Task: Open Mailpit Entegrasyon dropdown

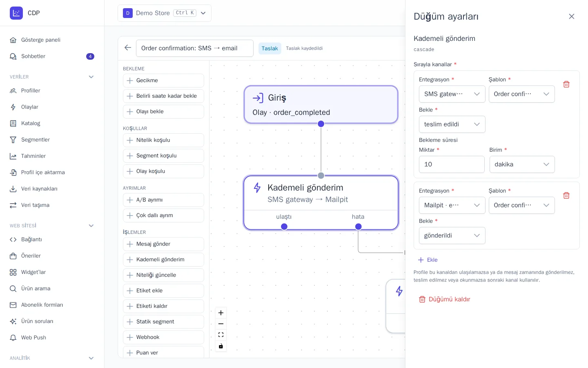Action: point(452,205)
